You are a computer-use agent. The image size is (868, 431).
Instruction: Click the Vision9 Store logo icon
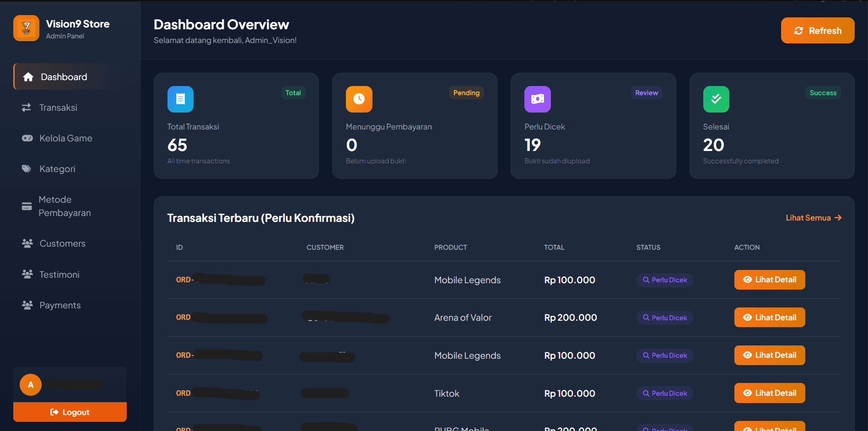pyautogui.click(x=26, y=28)
